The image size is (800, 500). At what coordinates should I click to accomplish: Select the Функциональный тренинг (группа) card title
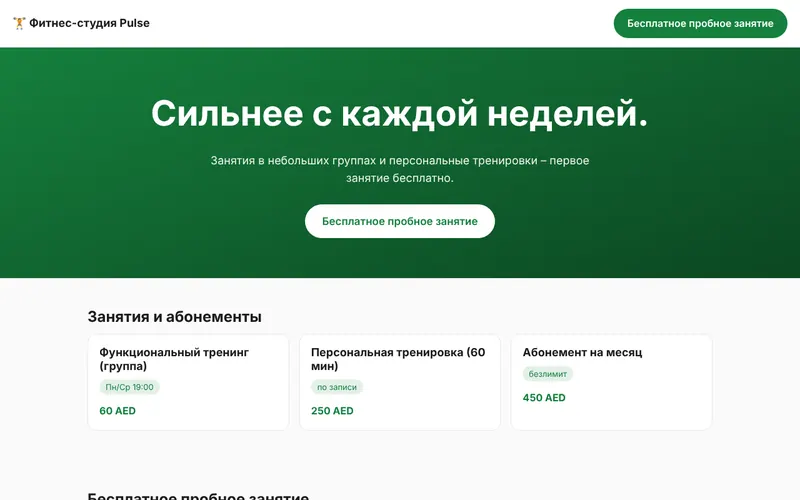pos(174,359)
